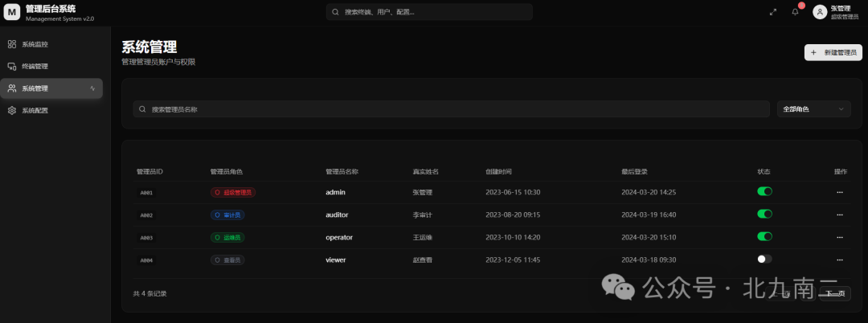Click the viewer name cell
Image resolution: width=868 pixels, height=323 pixels.
click(335, 260)
